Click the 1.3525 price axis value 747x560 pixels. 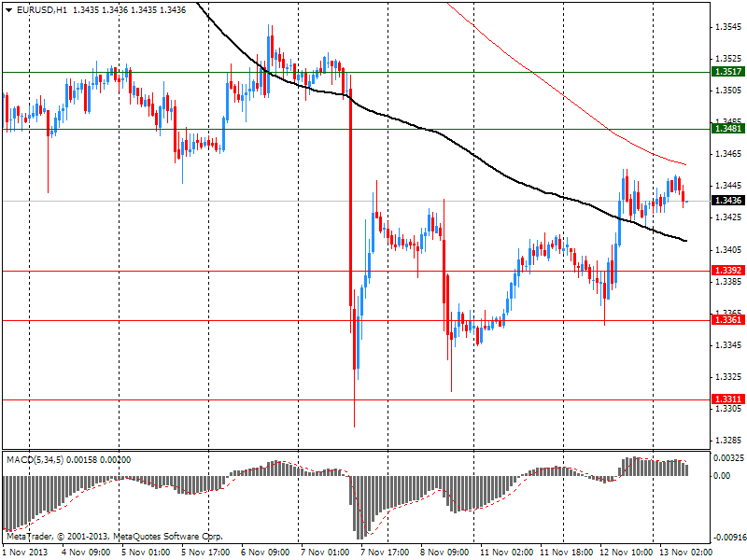point(729,59)
